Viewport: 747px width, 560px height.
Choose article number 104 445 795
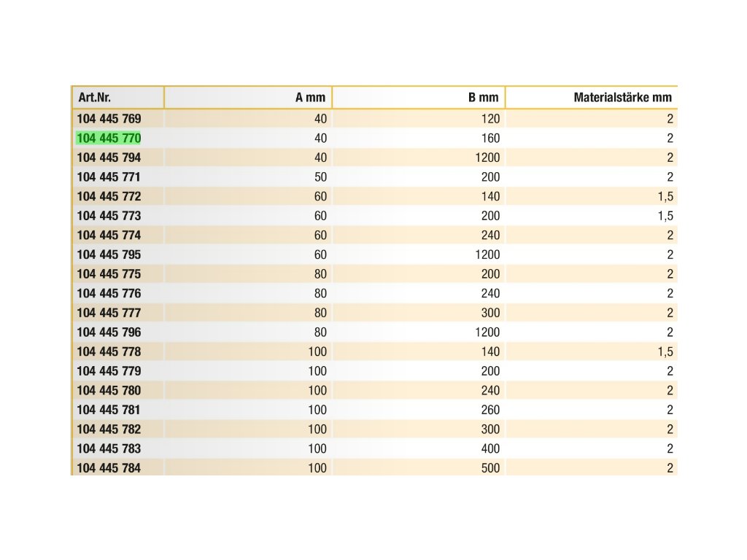pyautogui.click(x=109, y=254)
